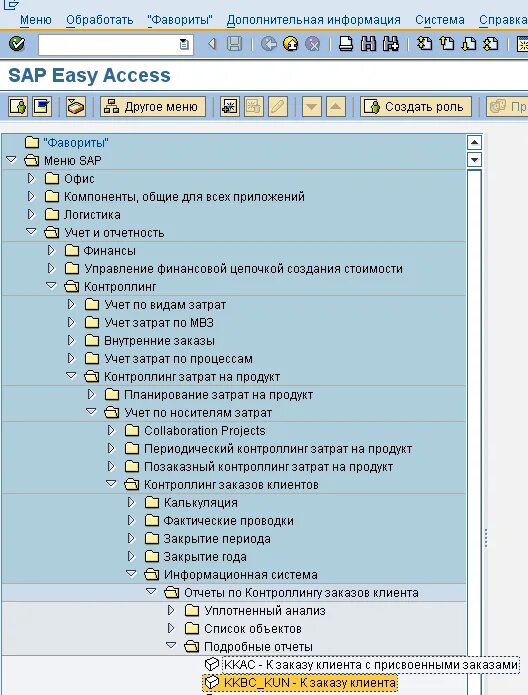Expand the Офис folder node

(31, 178)
